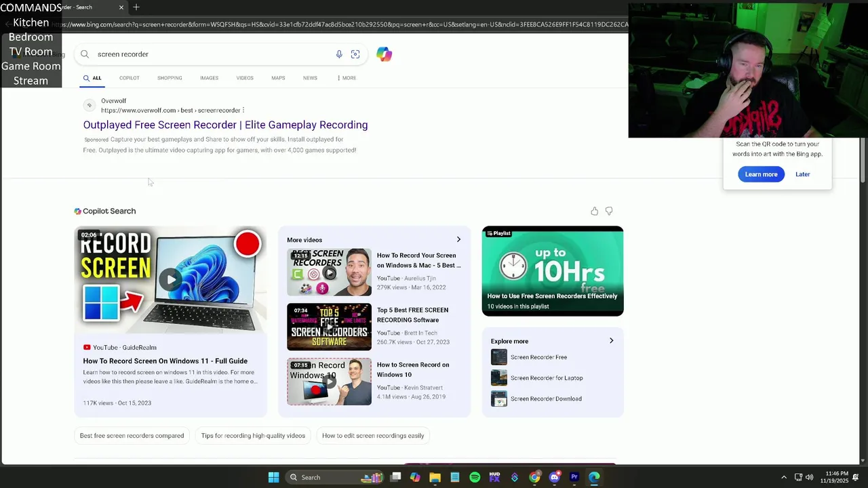868x488 pixels.
Task: Open Adobe Premiere Pro from taskbar
Action: point(574,477)
